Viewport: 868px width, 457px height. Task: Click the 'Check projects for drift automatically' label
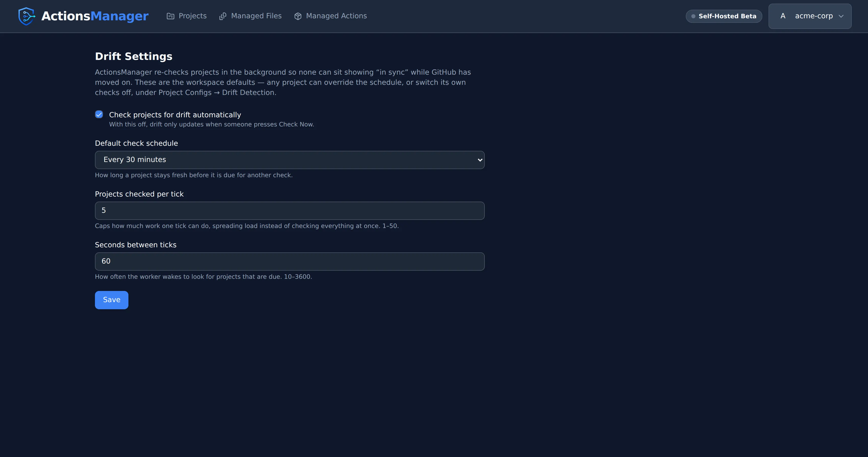click(x=175, y=115)
